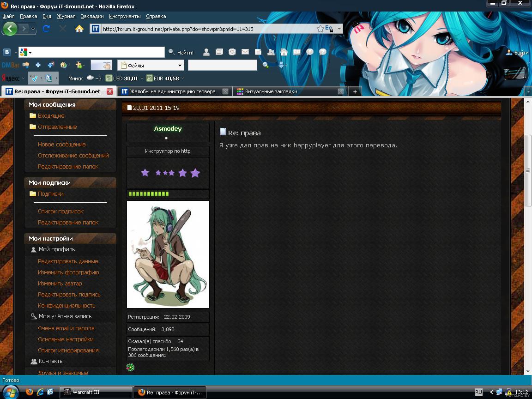Open the Windows Start menu orb
The height and width of the screenshot is (399, 532).
(10, 392)
